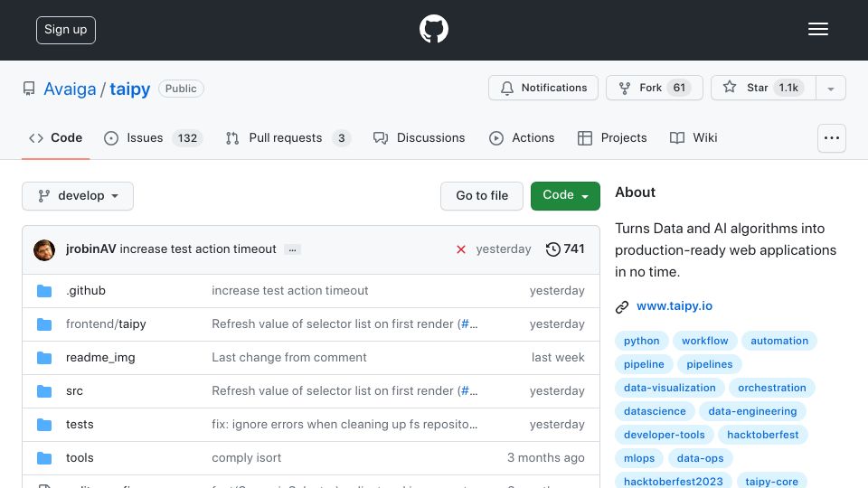Open the frontend/taipy folder
Image resolution: width=868 pixels, height=488 pixels.
106,324
